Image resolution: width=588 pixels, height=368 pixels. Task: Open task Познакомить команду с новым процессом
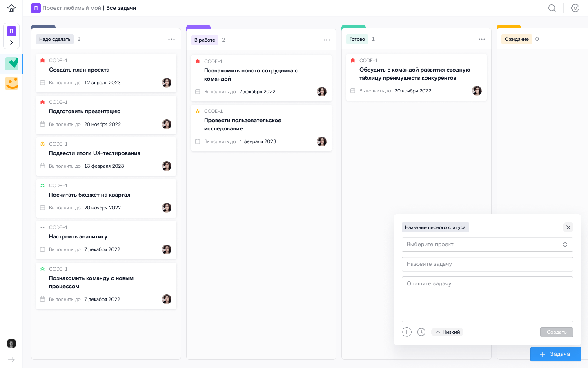(x=106, y=286)
